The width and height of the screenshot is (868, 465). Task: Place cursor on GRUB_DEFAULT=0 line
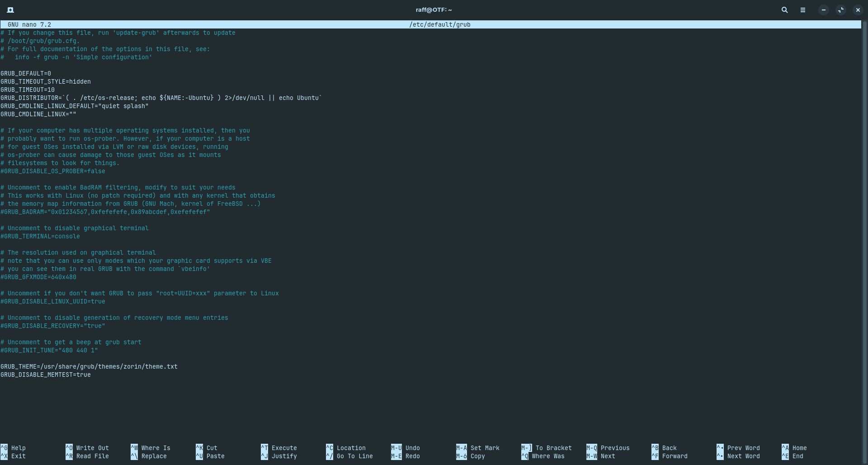(x=26, y=73)
